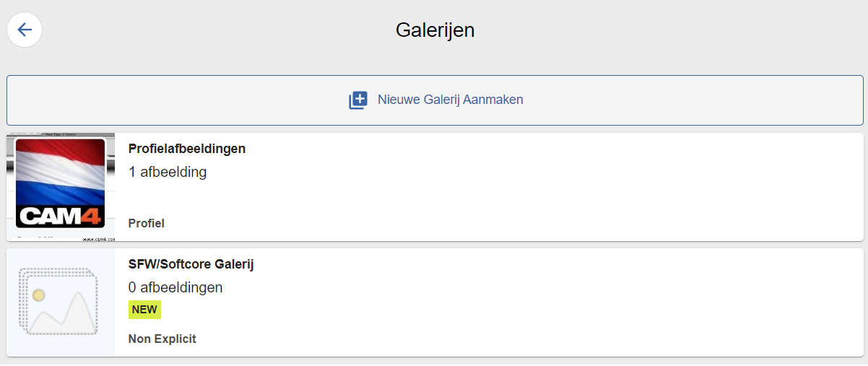The image size is (868, 366).
Task: Click the Non Explicit label
Action: 162,339
